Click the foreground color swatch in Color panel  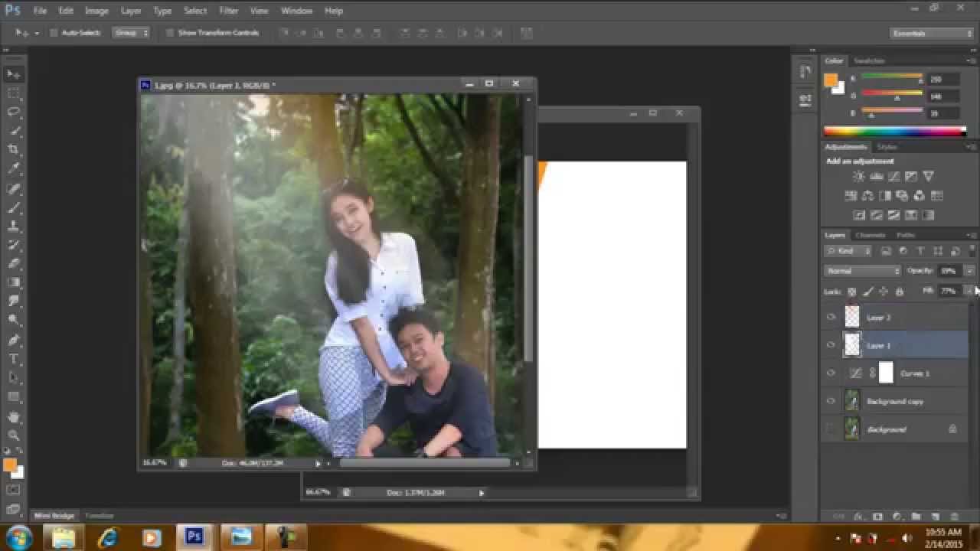point(831,80)
